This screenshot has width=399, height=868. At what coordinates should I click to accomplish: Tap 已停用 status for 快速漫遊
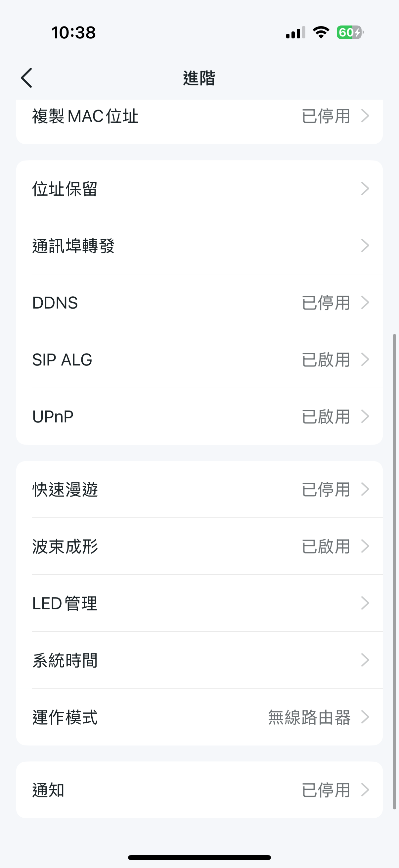tap(326, 489)
